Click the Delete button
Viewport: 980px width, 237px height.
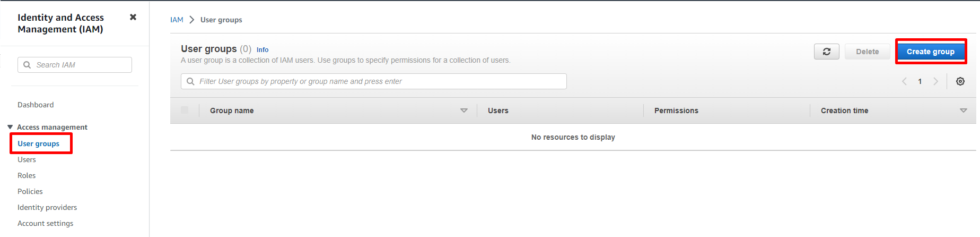[867, 52]
